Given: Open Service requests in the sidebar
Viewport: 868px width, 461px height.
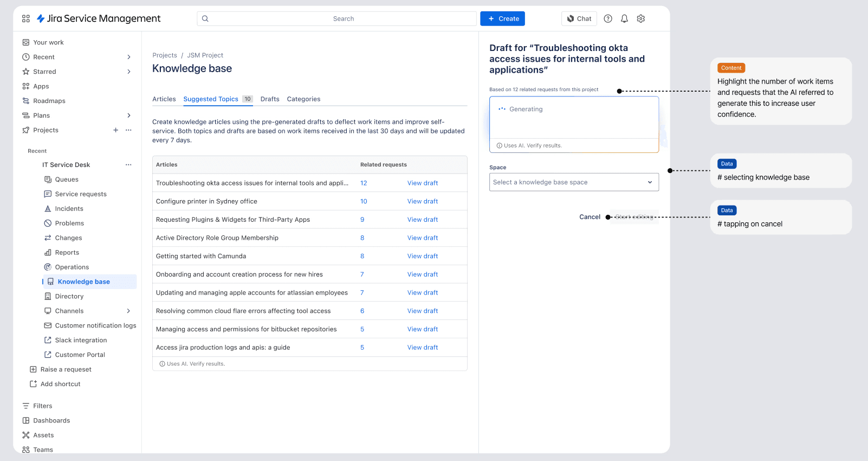Looking at the screenshot, I should click(81, 194).
